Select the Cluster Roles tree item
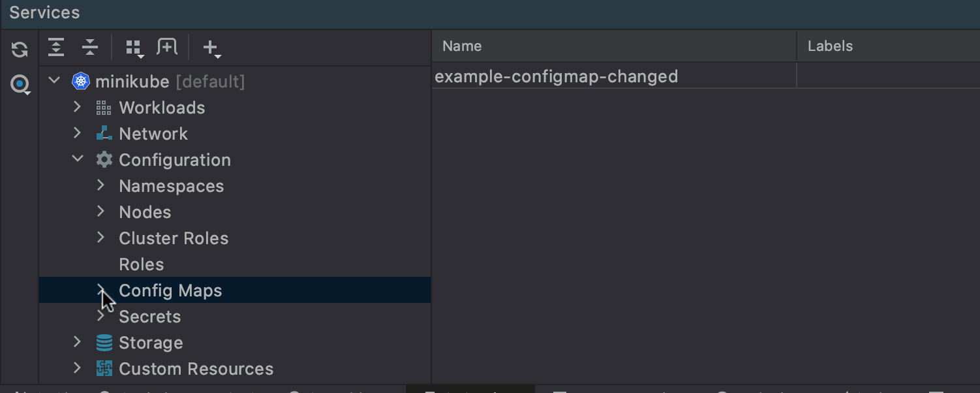Screen dimensions: 980x393 click(x=174, y=238)
